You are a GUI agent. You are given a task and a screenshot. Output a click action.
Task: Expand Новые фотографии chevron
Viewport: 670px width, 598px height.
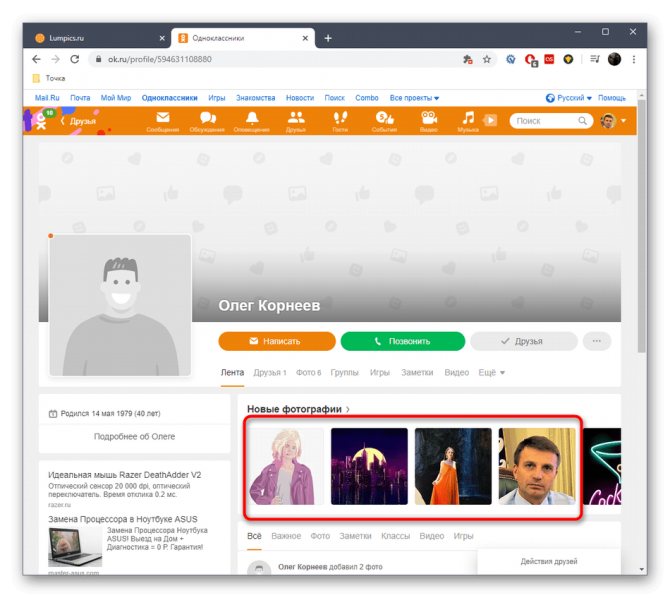click(348, 409)
